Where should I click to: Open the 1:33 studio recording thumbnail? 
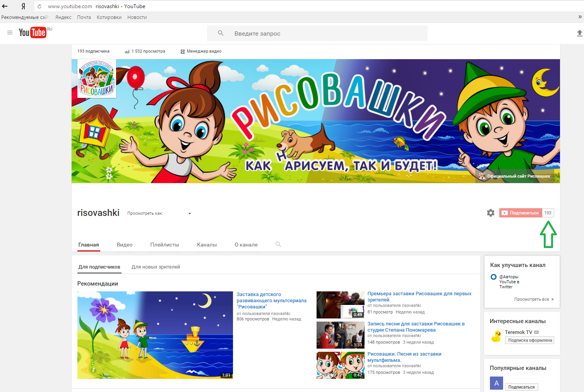(341, 335)
